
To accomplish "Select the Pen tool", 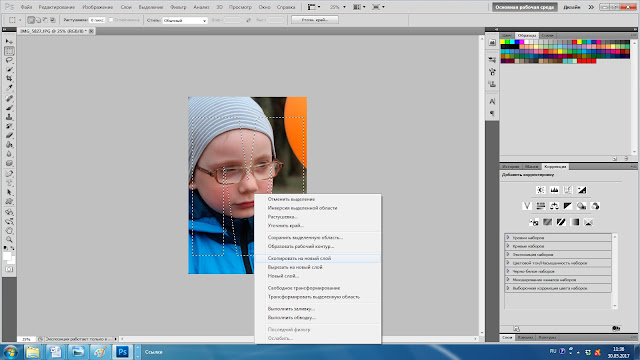I will [x=9, y=174].
